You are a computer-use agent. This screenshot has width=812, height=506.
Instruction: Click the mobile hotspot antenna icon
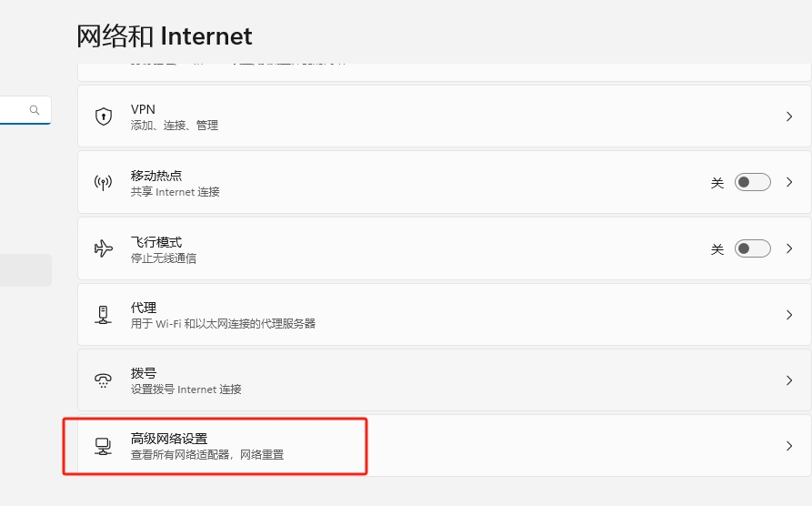[103, 183]
